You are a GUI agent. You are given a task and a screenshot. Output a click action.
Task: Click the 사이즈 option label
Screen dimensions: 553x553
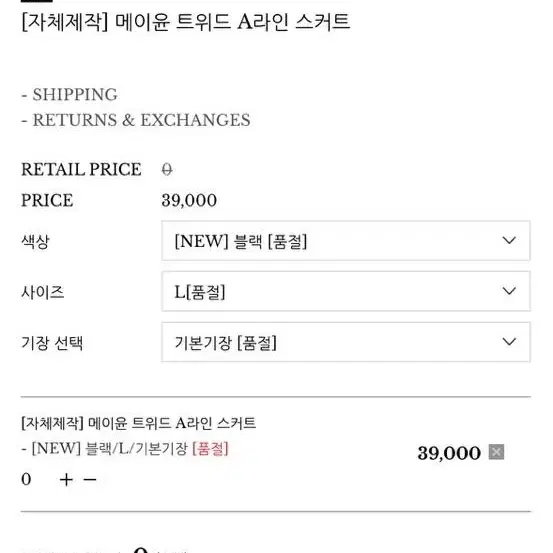pos(43,292)
